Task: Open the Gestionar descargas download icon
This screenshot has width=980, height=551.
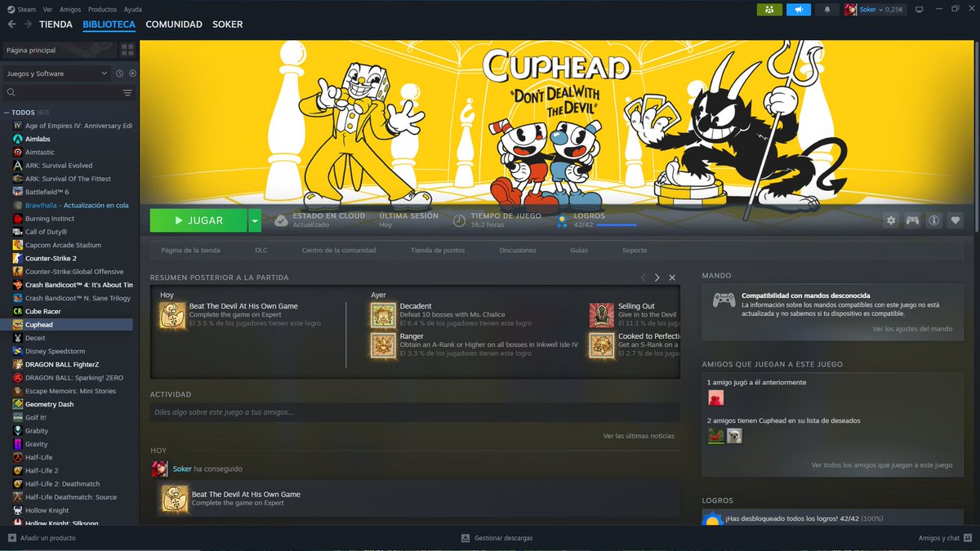Action: click(x=465, y=538)
